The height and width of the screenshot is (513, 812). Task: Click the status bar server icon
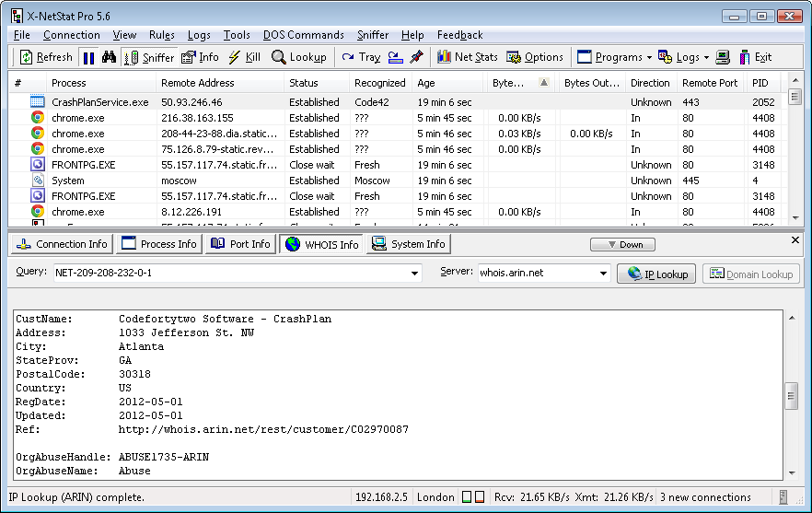click(783, 497)
